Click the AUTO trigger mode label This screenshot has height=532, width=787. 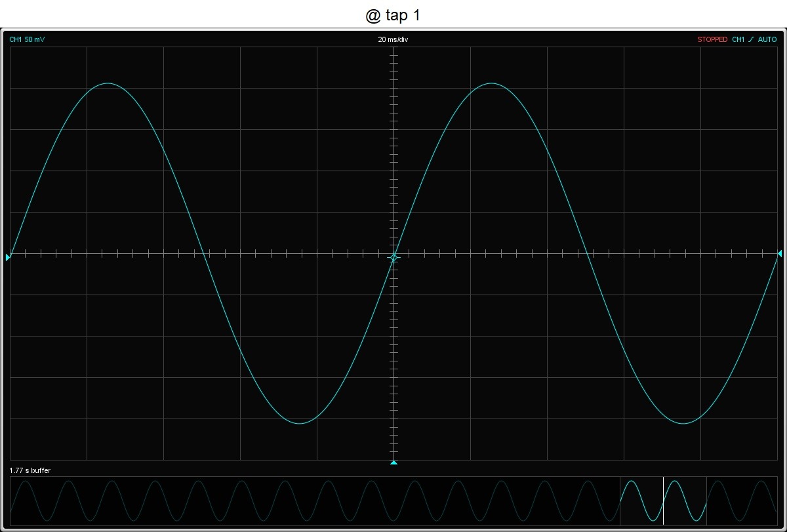coord(767,40)
